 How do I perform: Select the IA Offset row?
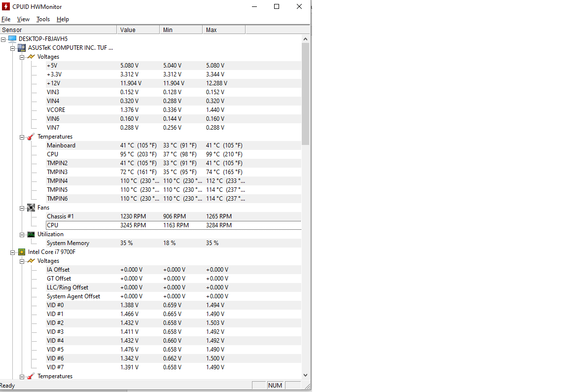[173, 270]
